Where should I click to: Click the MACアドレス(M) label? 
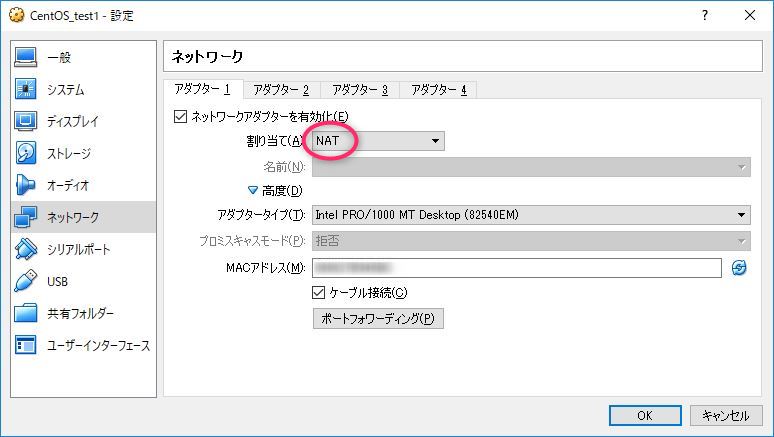(266, 268)
